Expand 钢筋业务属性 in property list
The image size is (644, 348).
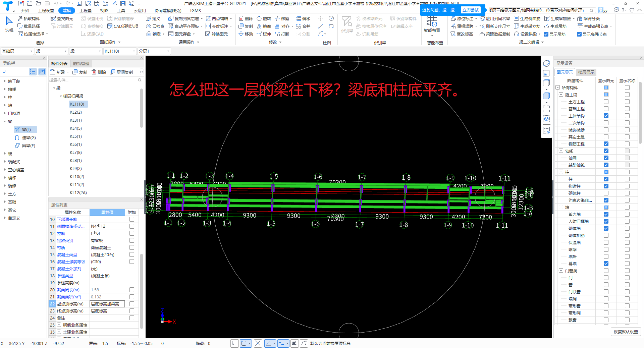click(59, 325)
